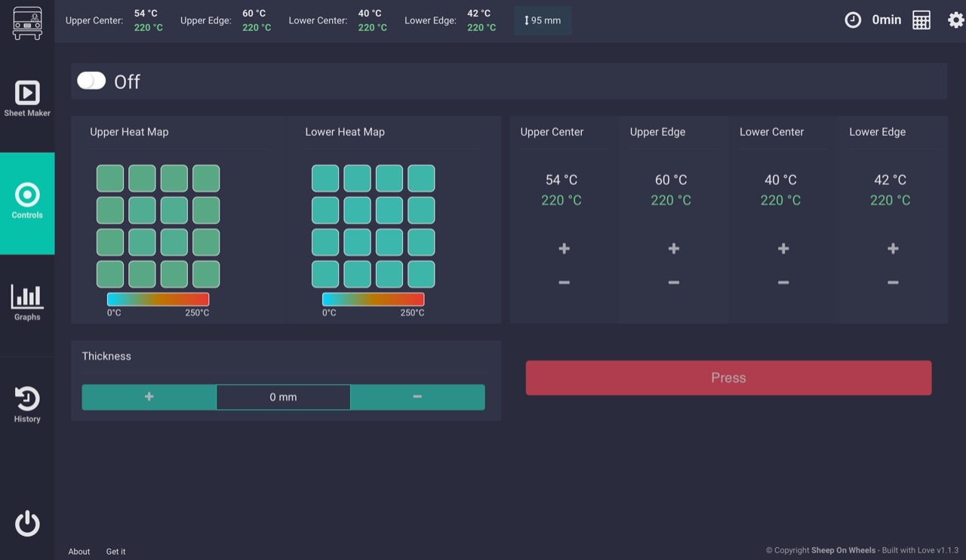The height and width of the screenshot is (560, 966).
Task: Click the timer clock icon
Action: (853, 20)
